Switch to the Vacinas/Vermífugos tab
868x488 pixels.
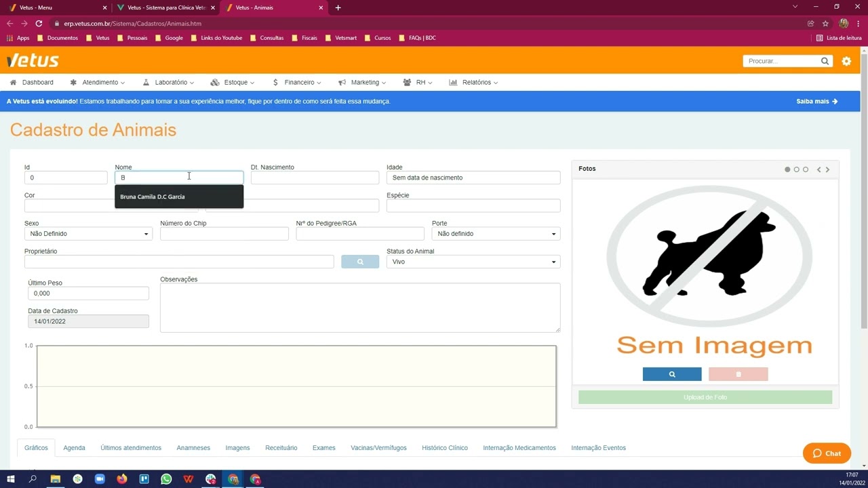pos(378,448)
